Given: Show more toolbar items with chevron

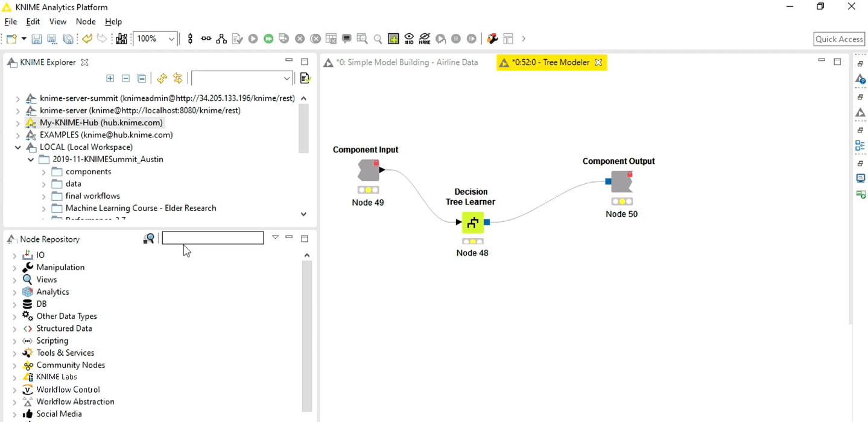Looking at the screenshot, I should 524,39.
